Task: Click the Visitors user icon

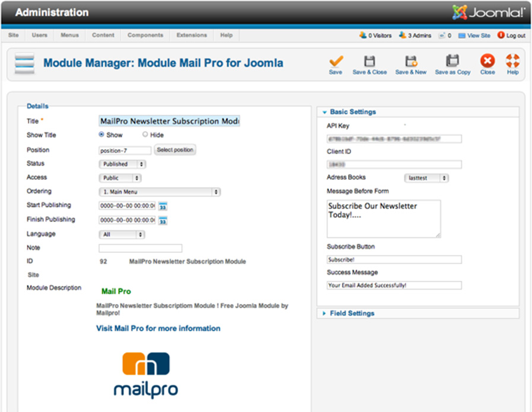Action: click(x=363, y=35)
